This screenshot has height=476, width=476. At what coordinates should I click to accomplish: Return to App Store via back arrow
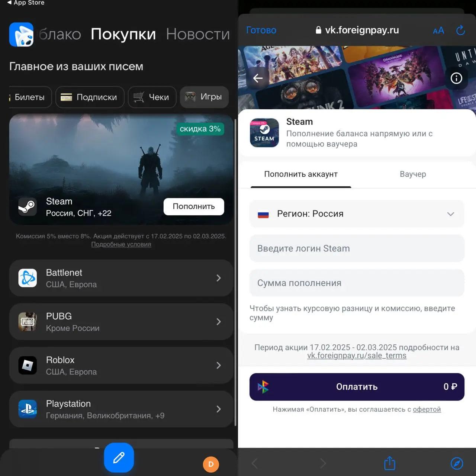25,3
